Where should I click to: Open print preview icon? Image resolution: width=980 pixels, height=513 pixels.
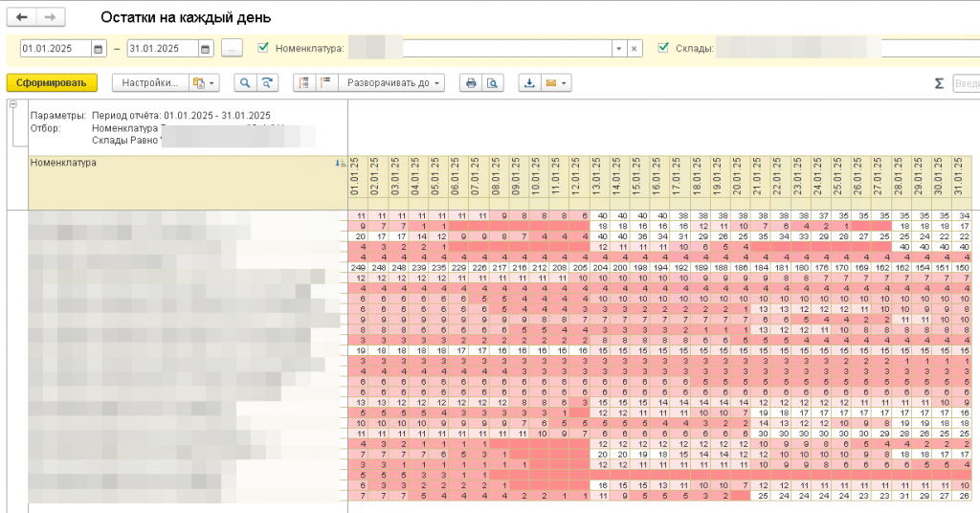point(493,83)
